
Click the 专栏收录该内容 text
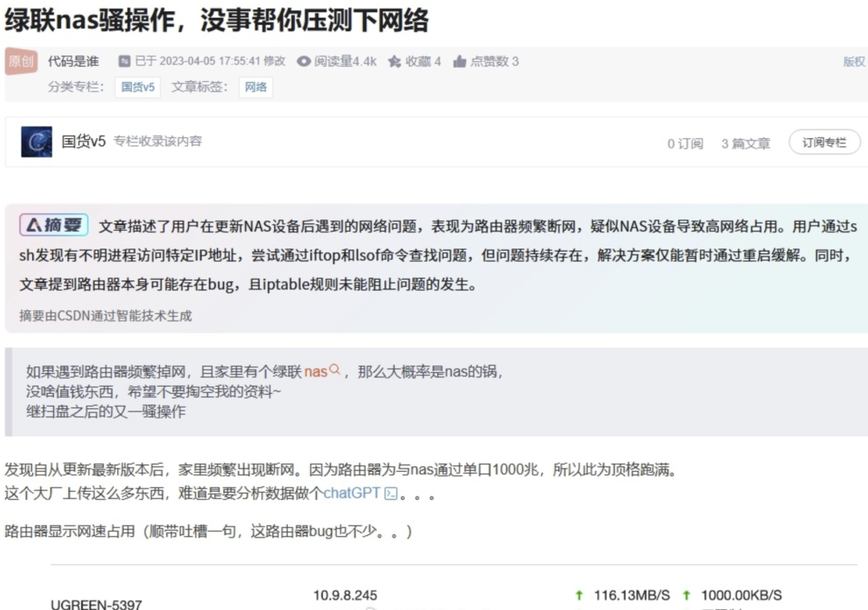pos(158,141)
